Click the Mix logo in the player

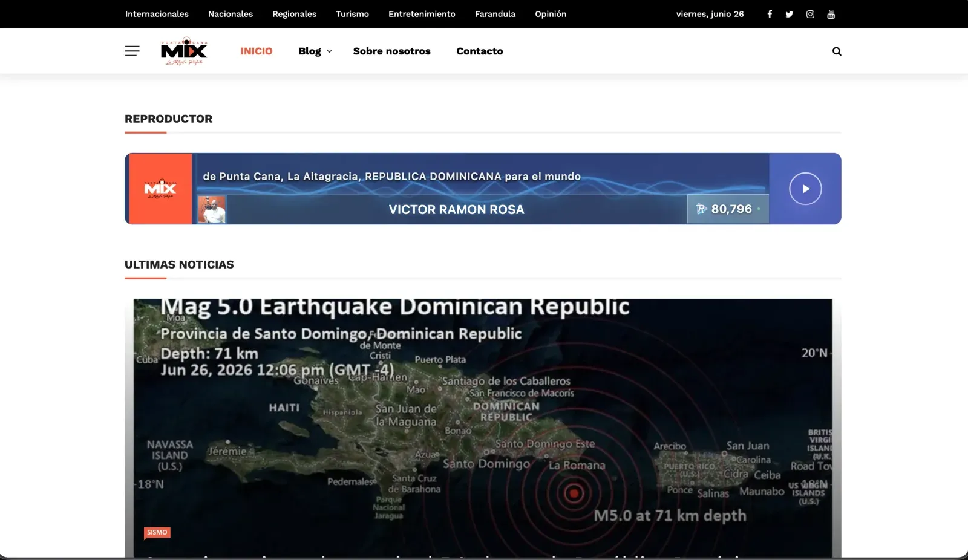(159, 189)
